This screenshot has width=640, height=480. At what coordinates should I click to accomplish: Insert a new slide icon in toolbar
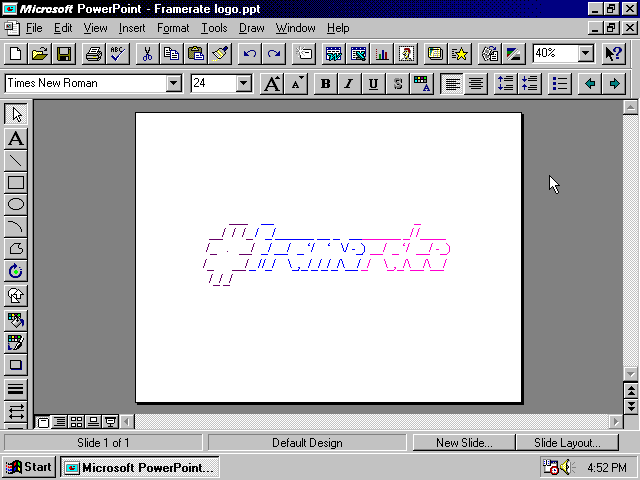click(x=304, y=53)
